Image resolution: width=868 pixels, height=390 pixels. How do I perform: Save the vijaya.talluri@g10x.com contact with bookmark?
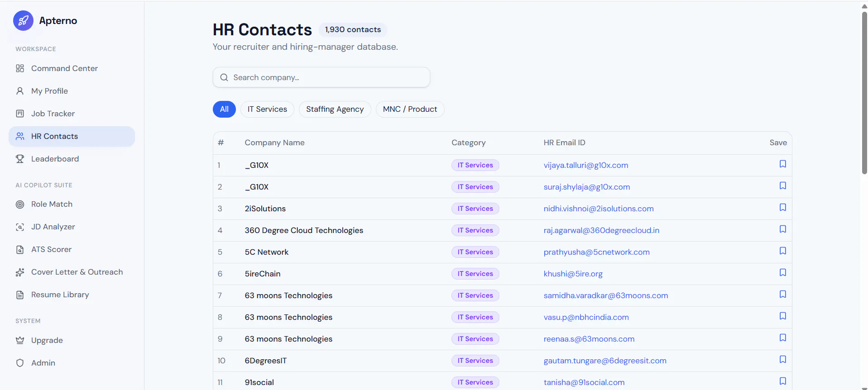(x=782, y=164)
